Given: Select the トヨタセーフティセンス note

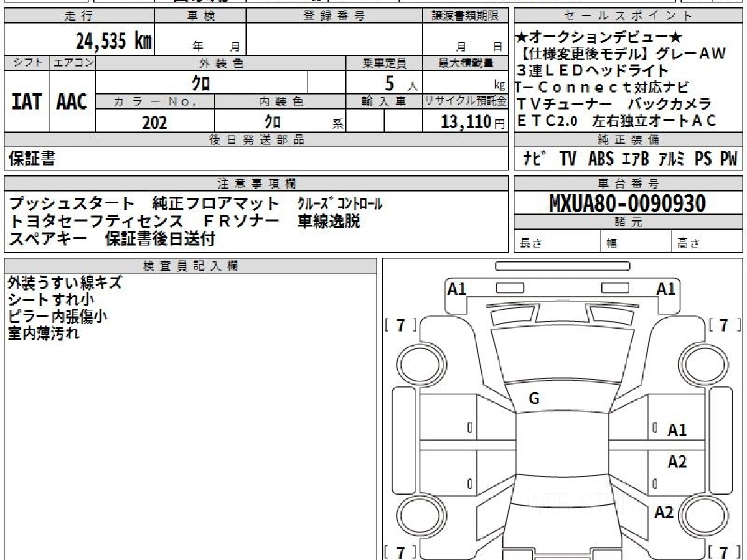Looking at the screenshot, I should pyautogui.click(x=96, y=221).
